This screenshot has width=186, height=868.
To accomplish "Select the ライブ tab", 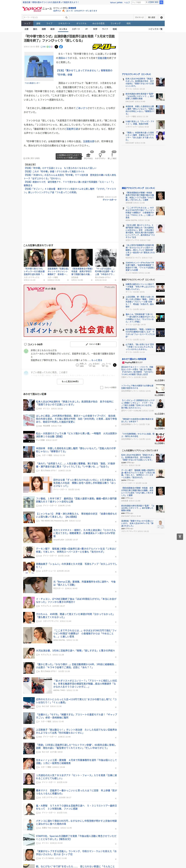I will pyautogui.click(x=49, y=24).
